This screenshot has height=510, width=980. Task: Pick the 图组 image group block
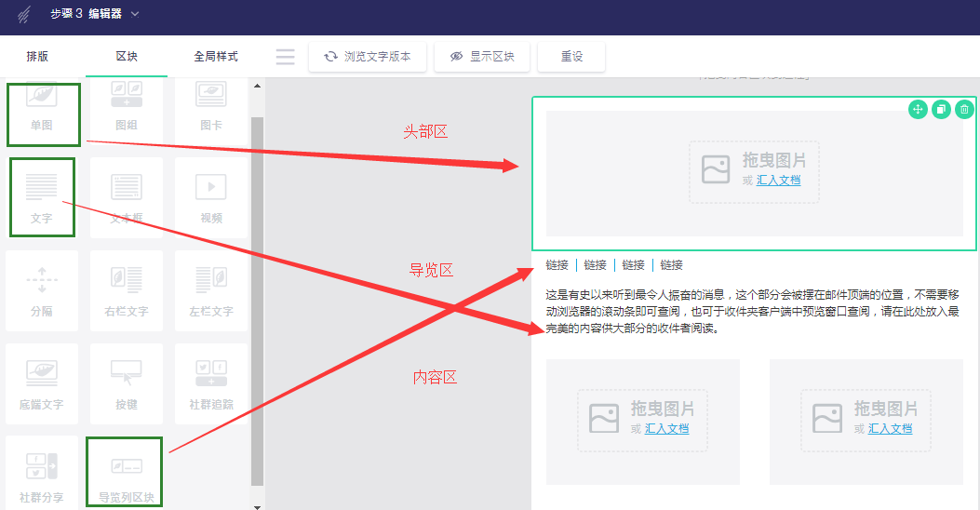coord(127,109)
